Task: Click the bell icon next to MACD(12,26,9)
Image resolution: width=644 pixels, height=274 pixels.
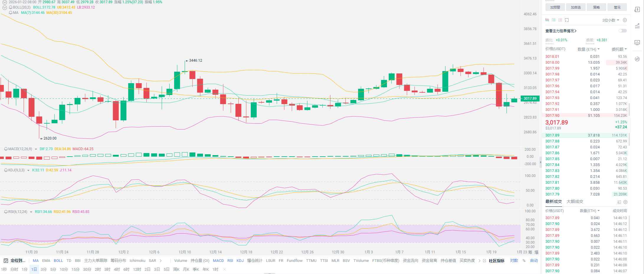Action: (x=6, y=149)
